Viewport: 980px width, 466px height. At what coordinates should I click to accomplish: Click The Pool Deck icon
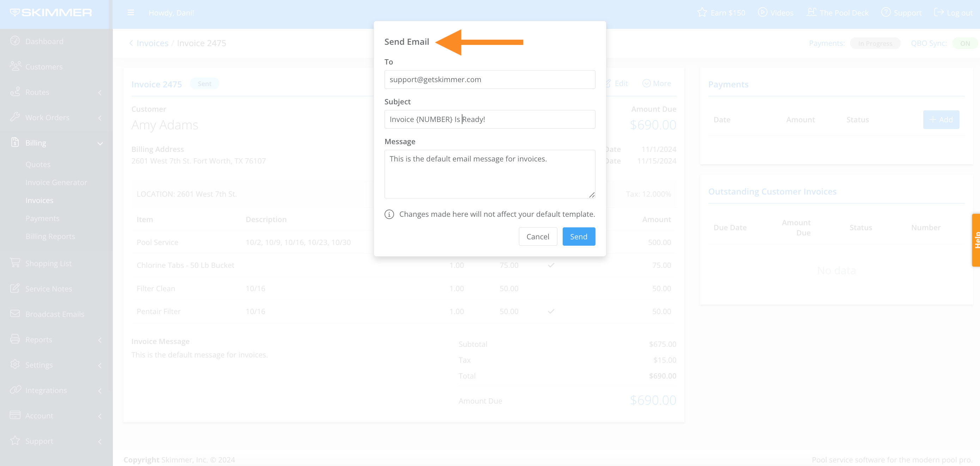(x=811, y=13)
